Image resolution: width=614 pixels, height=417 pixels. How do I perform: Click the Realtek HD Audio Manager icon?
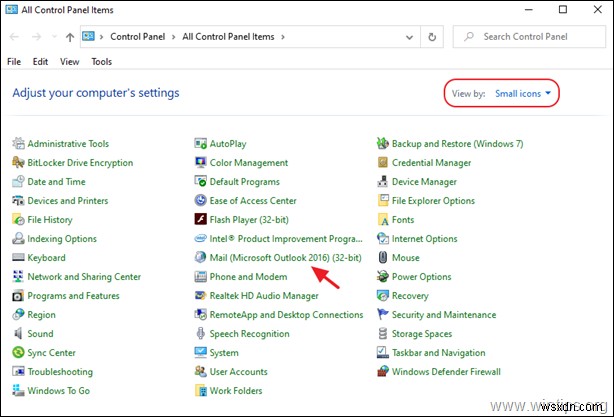(x=201, y=296)
